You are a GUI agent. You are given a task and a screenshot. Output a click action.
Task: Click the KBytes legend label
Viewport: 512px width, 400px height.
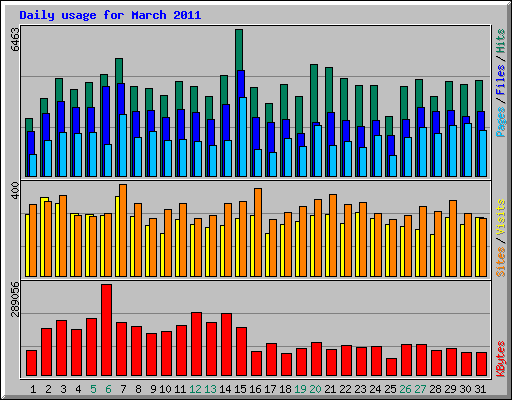pyautogui.click(x=500, y=359)
